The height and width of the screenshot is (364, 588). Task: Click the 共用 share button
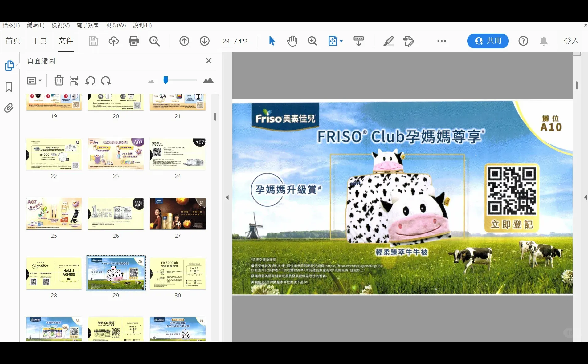pyautogui.click(x=488, y=41)
